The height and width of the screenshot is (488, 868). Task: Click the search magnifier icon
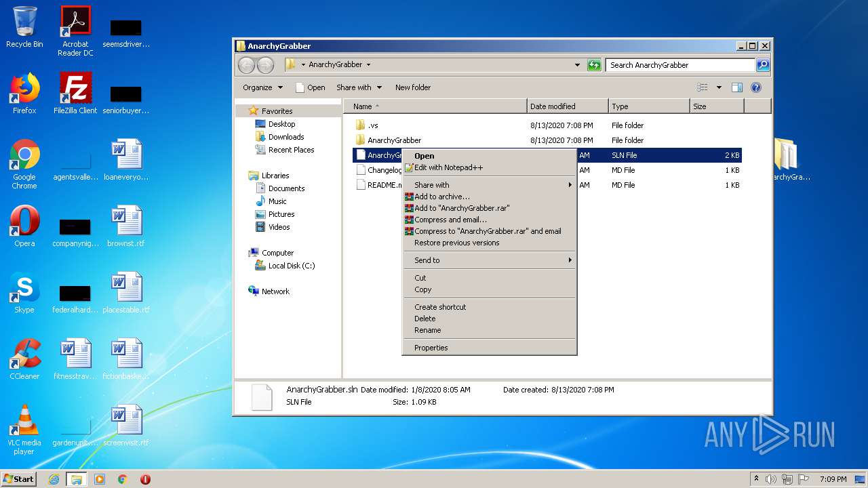pos(763,65)
